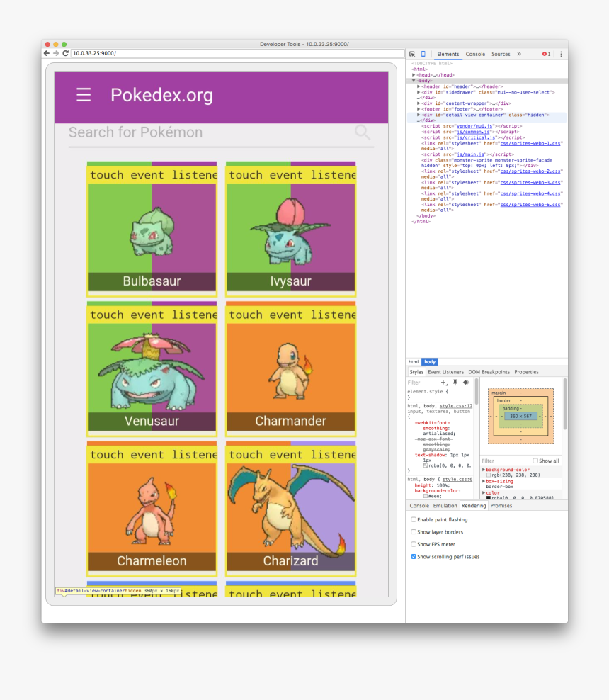Open the js/common.js script link
Viewport: 609px width, 700px height.
click(x=473, y=132)
